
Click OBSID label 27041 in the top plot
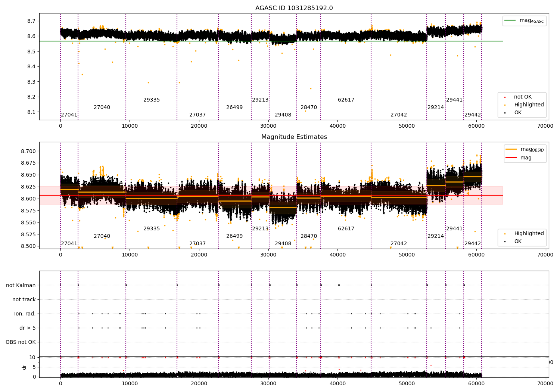pos(69,115)
